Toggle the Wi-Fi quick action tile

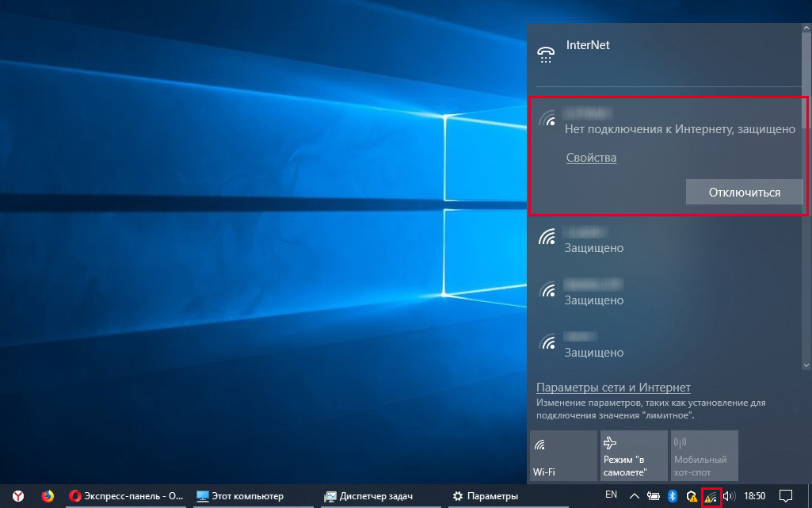pyautogui.click(x=563, y=456)
